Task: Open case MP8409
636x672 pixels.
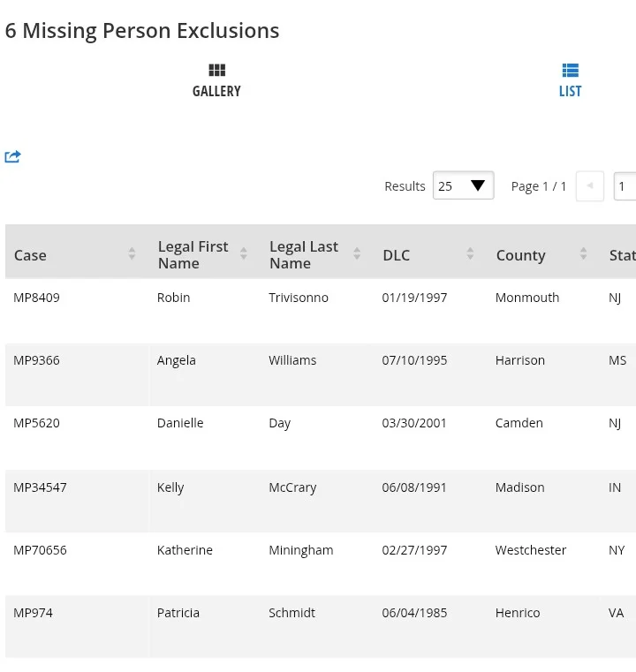Action: point(36,298)
